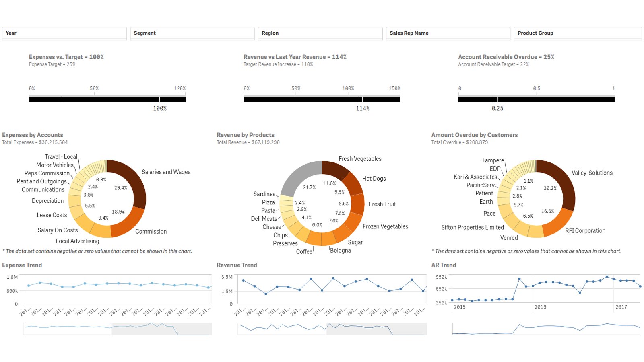Click the "Fresh Fruit" label
The width and height of the screenshot is (644, 362).
click(x=382, y=204)
